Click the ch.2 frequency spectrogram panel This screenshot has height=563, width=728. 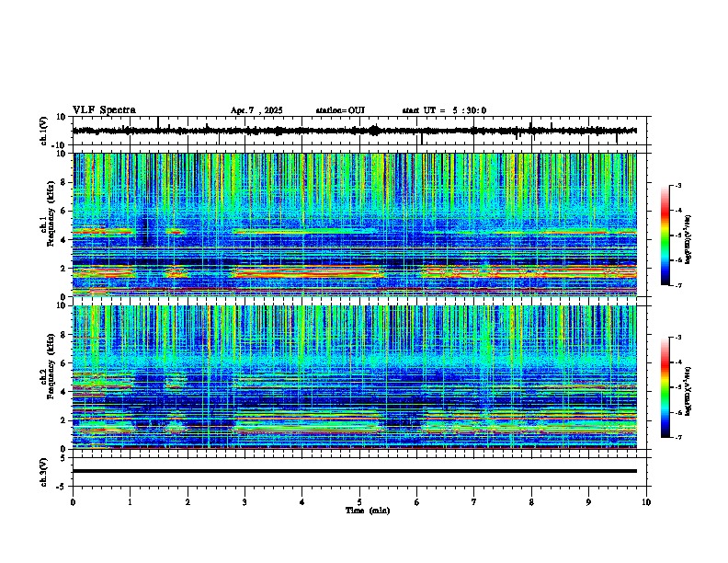click(x=354, y=377)
